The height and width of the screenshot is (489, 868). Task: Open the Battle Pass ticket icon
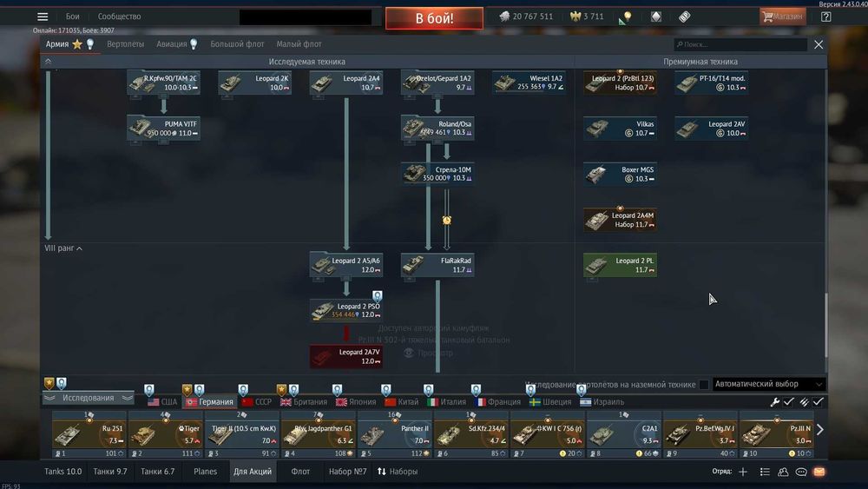point(685,17)
